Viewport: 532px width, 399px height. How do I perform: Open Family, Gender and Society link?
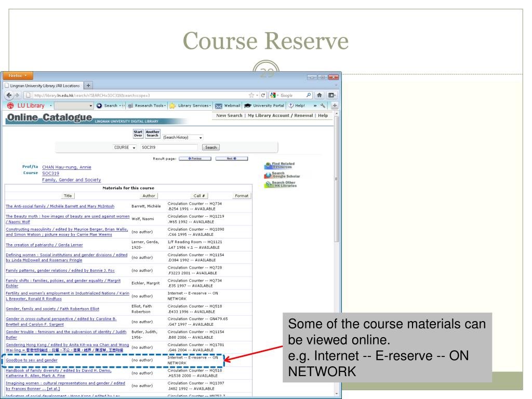tap(72, 179)
